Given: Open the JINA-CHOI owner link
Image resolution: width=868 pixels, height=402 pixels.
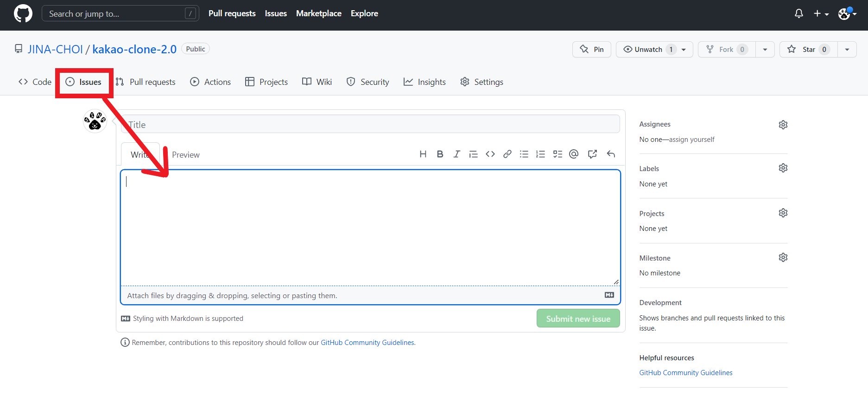Looking at the screenshot, I should point(55,49).
